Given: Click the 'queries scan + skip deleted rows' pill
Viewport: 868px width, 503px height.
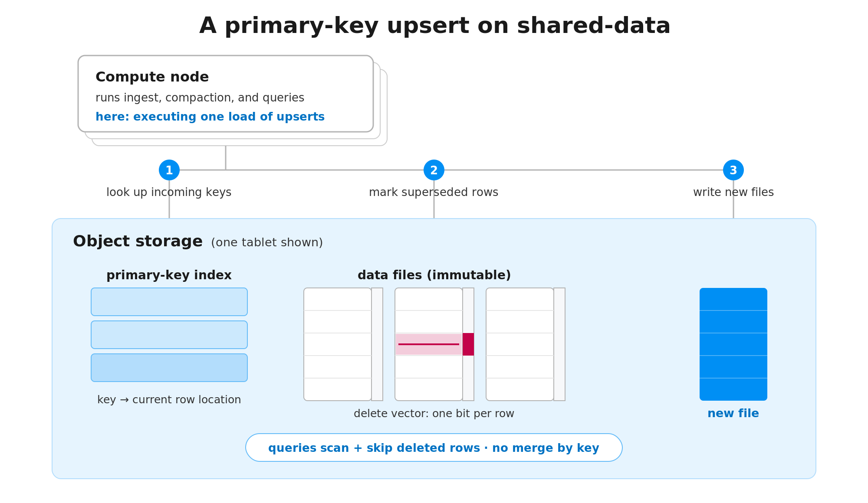Looking at the screenshot, I should (x=434, y=447).
